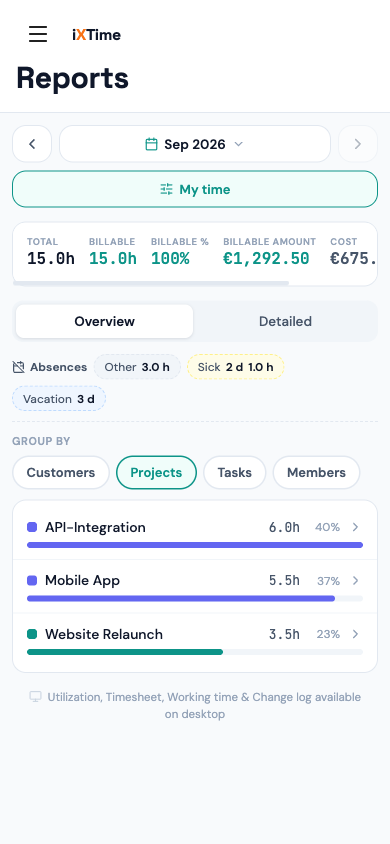Screen dimensions: 390x844
Task: Click the Website Relaunch project color dot
Action: coord(32,634)
